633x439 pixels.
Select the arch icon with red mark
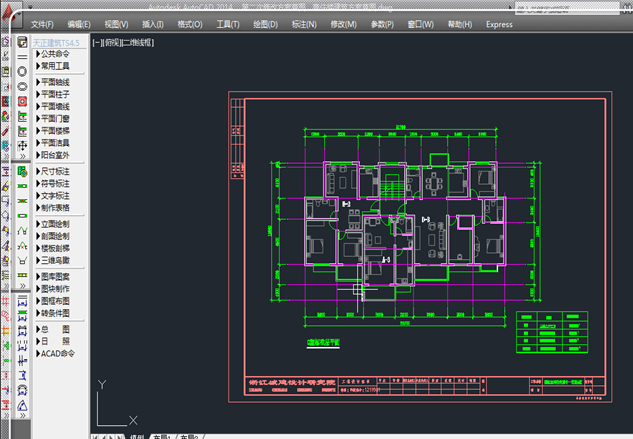click(22, 246)
